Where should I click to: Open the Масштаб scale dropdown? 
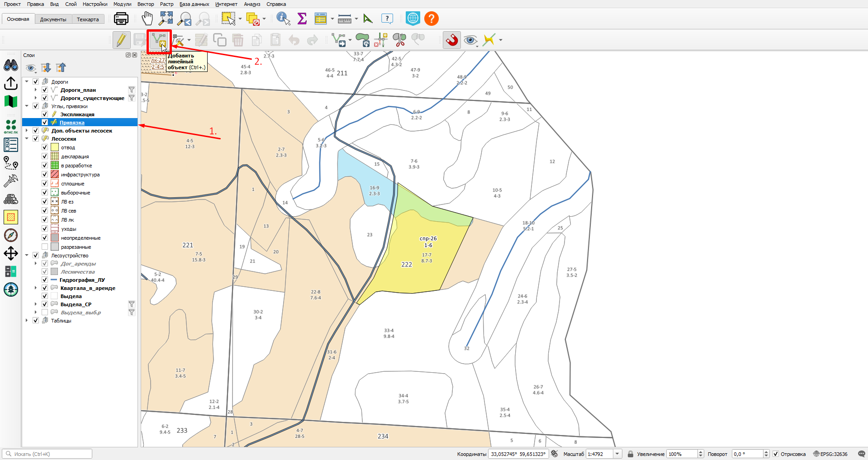tap(617, 454)
